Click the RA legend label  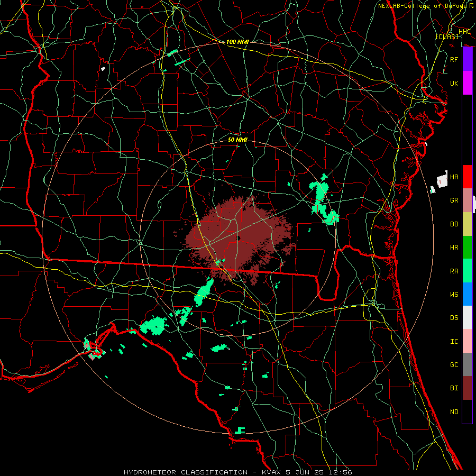point(454,271)
